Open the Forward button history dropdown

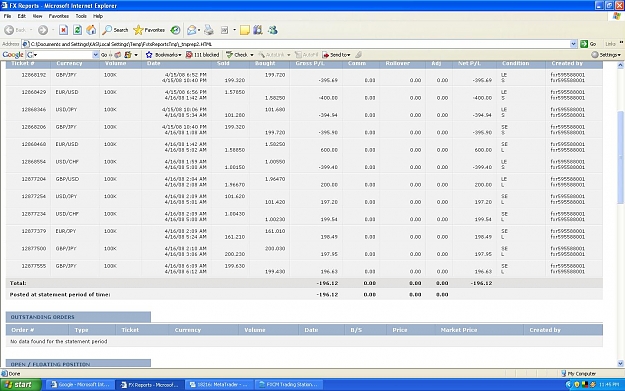53,30
